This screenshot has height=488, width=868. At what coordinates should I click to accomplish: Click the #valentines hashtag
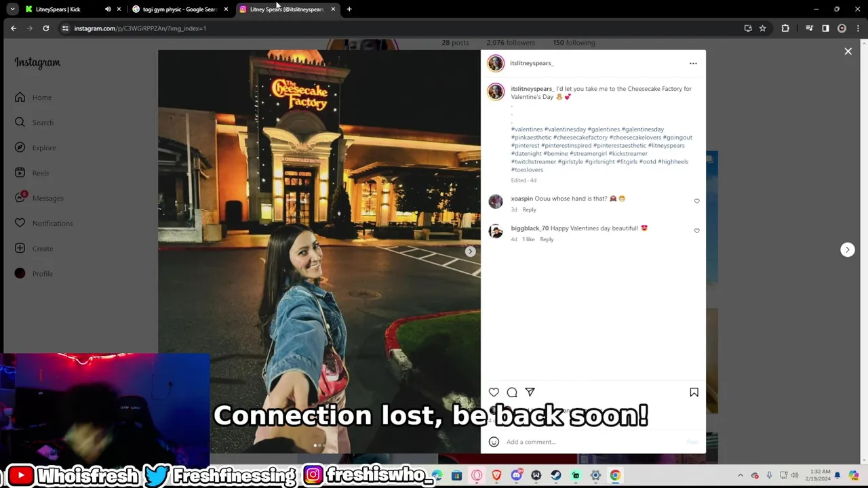pyautogui.click(x=526, y=129)
